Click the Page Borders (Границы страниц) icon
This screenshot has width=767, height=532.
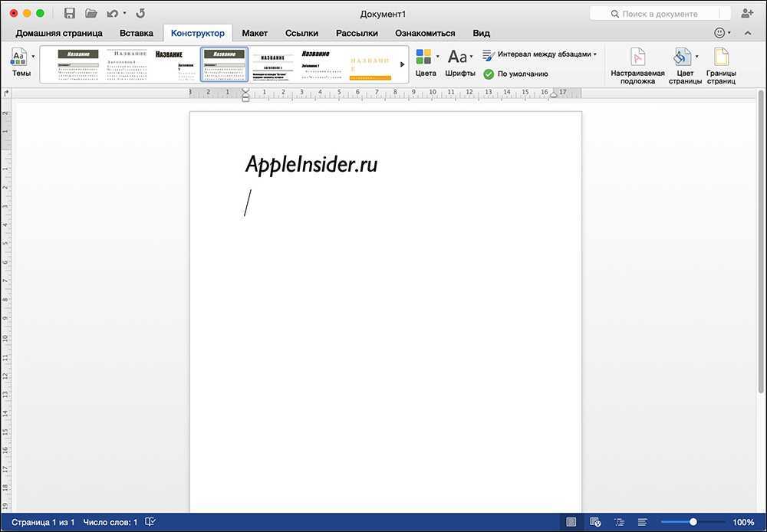coord(720,64)
